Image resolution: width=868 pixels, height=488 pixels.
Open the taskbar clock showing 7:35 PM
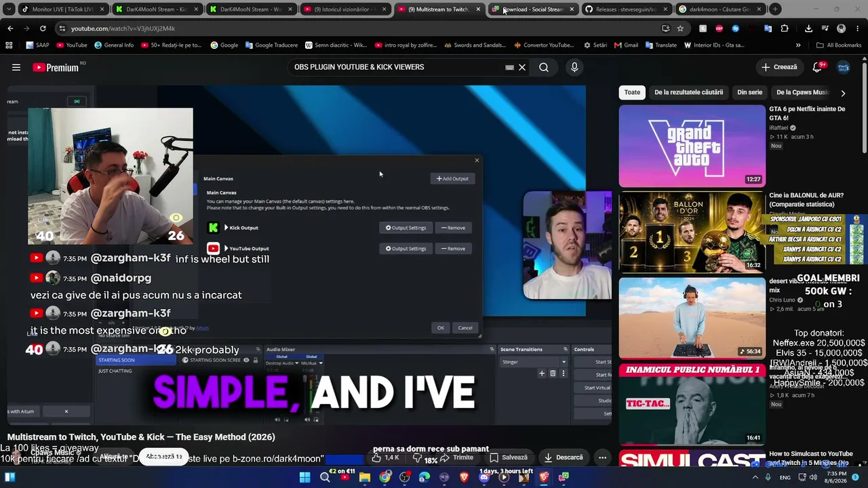836,477
